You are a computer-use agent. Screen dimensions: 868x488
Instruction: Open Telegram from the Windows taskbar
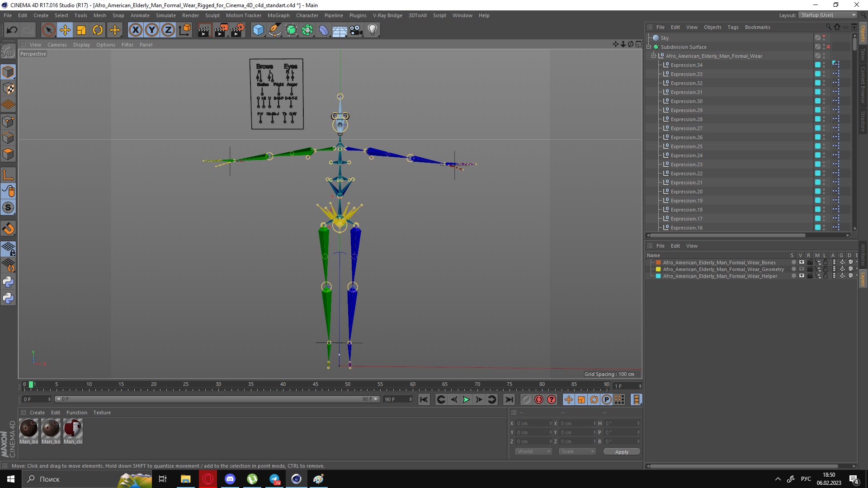click(274, 479)
